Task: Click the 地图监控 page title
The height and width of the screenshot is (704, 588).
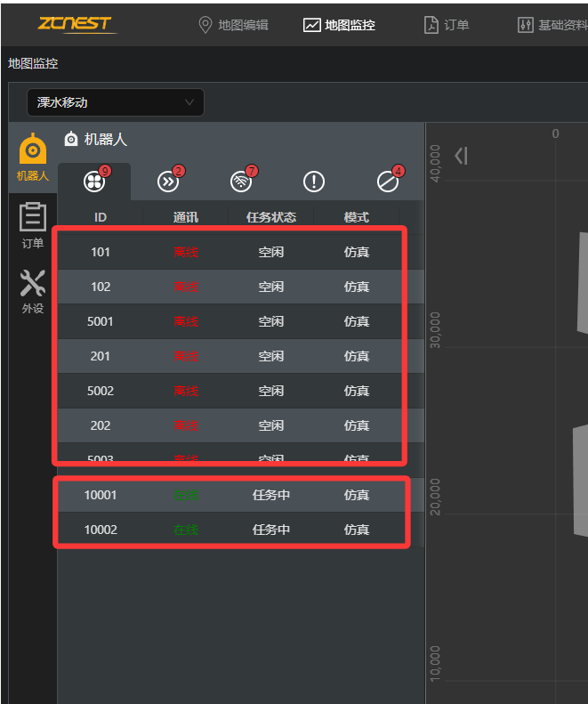Action: 33,63
